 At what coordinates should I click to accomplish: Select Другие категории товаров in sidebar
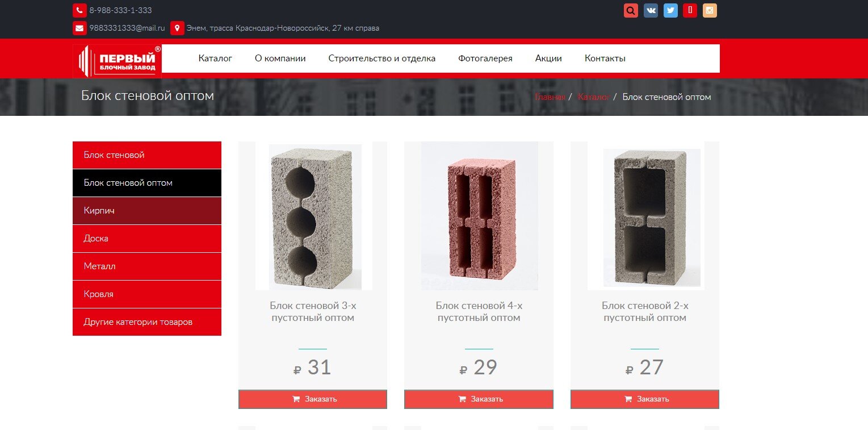pos(147,322)
